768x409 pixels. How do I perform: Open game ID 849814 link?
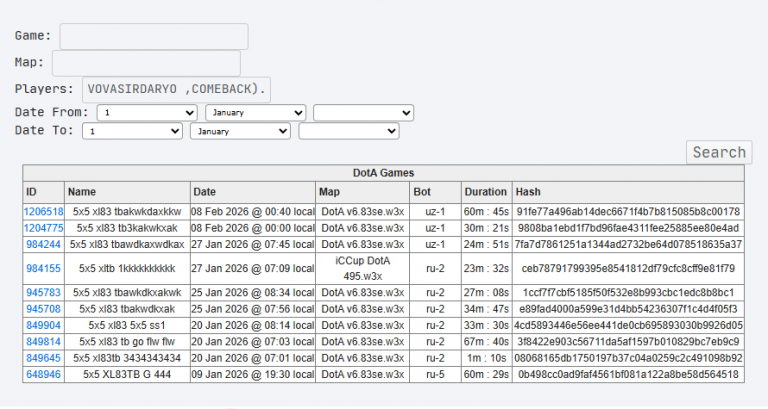(44, 341)
